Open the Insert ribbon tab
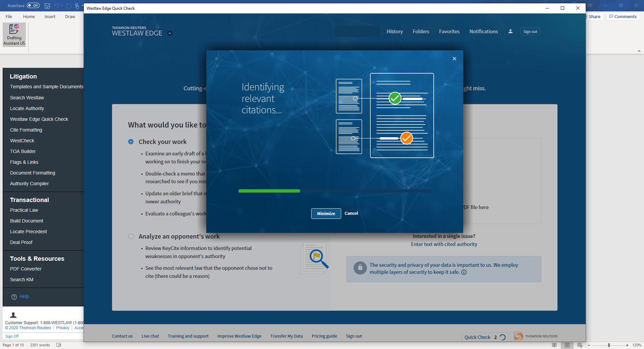Screen dimensions: 644x349 click(x=50, y=16)
